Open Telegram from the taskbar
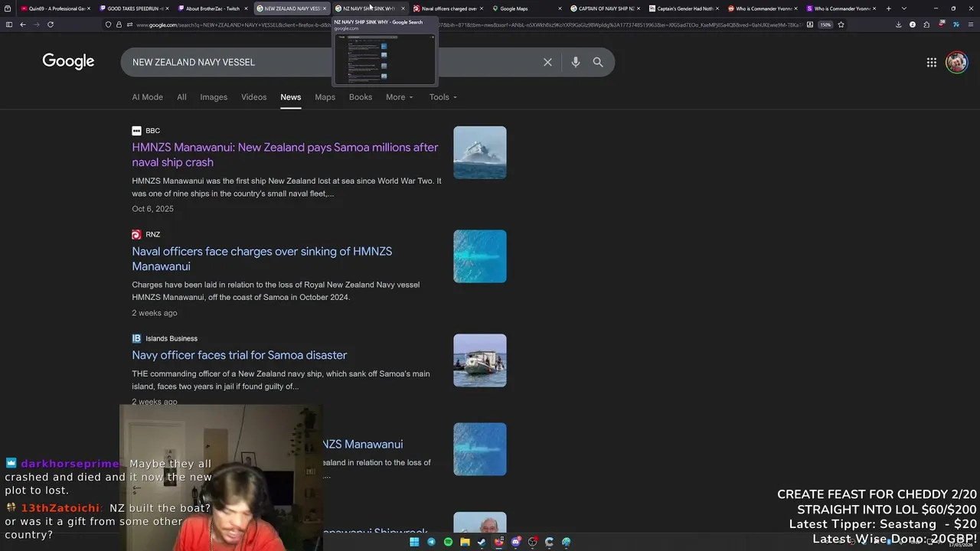 431,542
